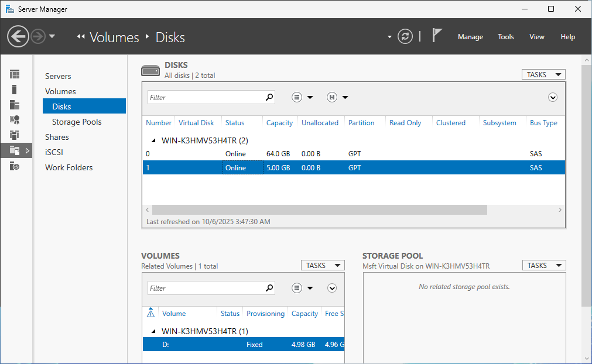
Task: Open the Notifications flag
Action: (436, 36)
